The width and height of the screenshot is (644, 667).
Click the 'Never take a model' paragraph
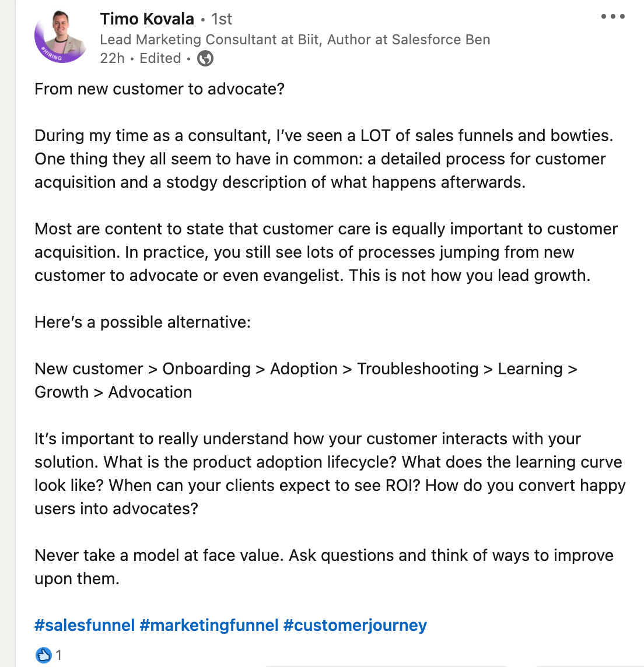tap(324, 567)
